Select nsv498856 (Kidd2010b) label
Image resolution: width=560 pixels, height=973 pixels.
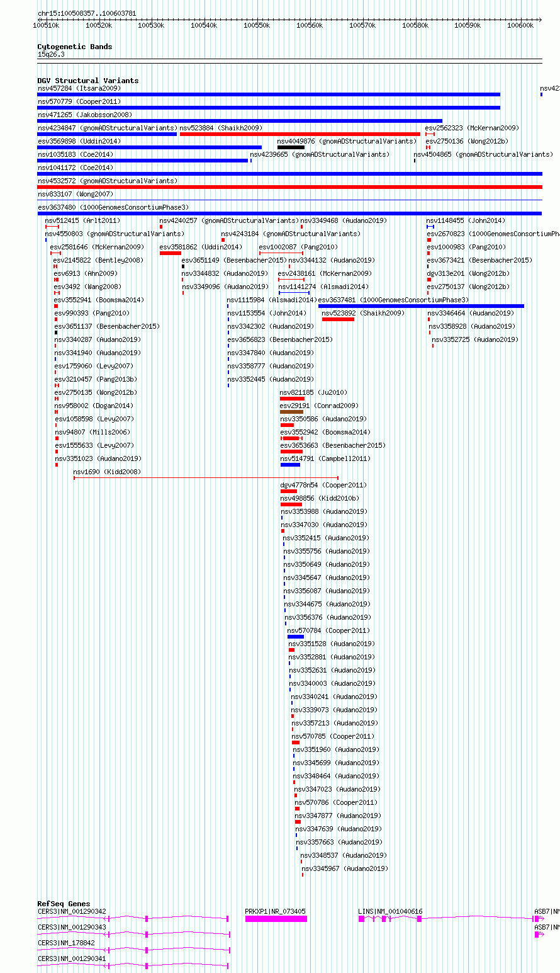tap(320, 498)
